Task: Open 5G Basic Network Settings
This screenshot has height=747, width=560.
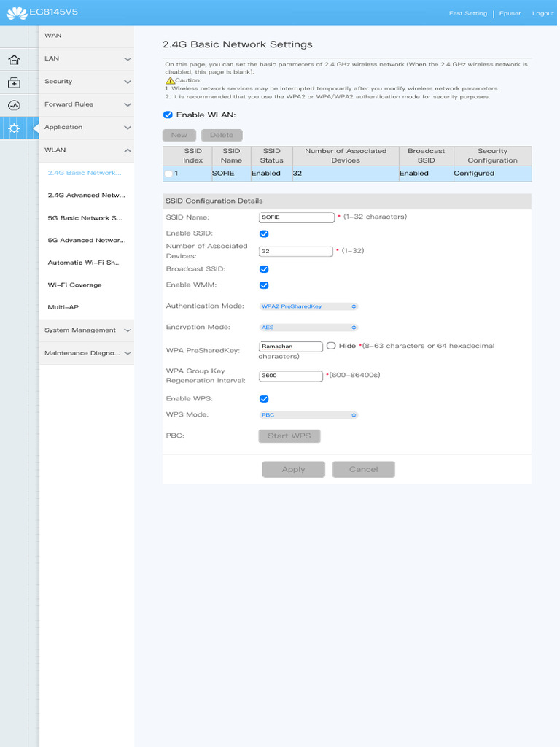Action: point(85,218)
